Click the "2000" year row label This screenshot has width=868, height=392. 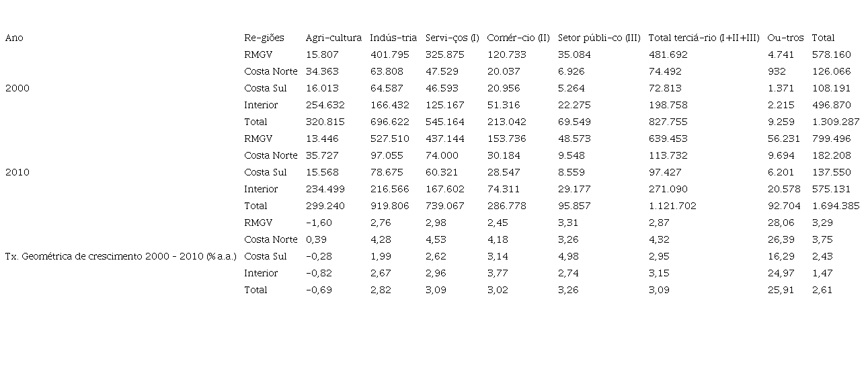click(x=17, y=88)
